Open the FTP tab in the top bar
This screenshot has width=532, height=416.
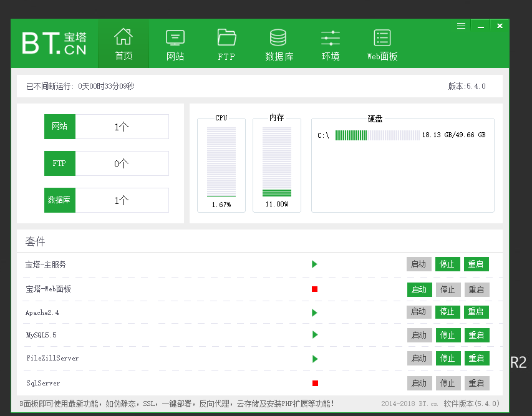point(226,44)
